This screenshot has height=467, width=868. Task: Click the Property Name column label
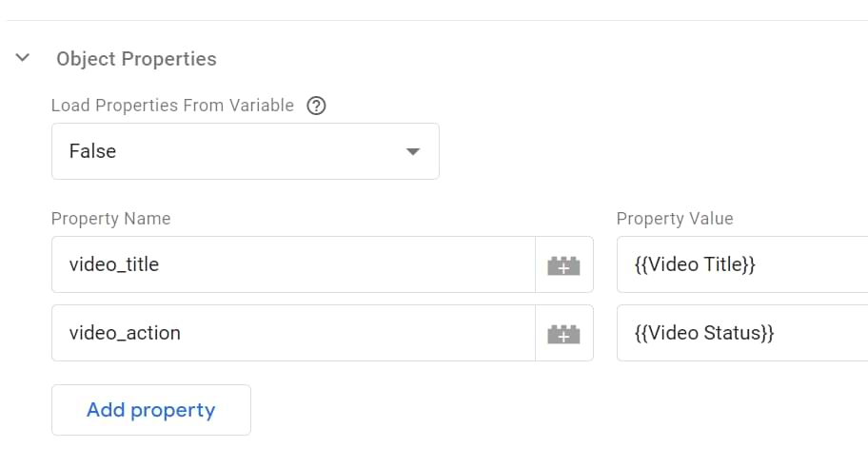[110, 219]
